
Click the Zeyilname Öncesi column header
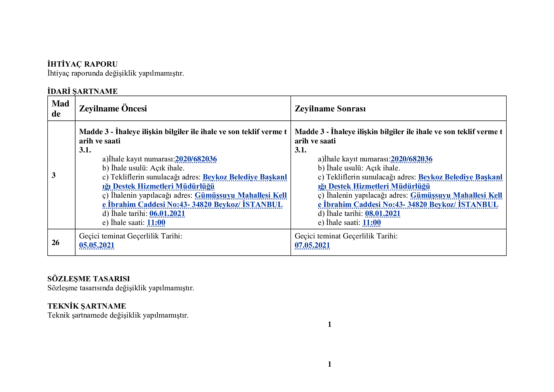(x=113, y=109)
